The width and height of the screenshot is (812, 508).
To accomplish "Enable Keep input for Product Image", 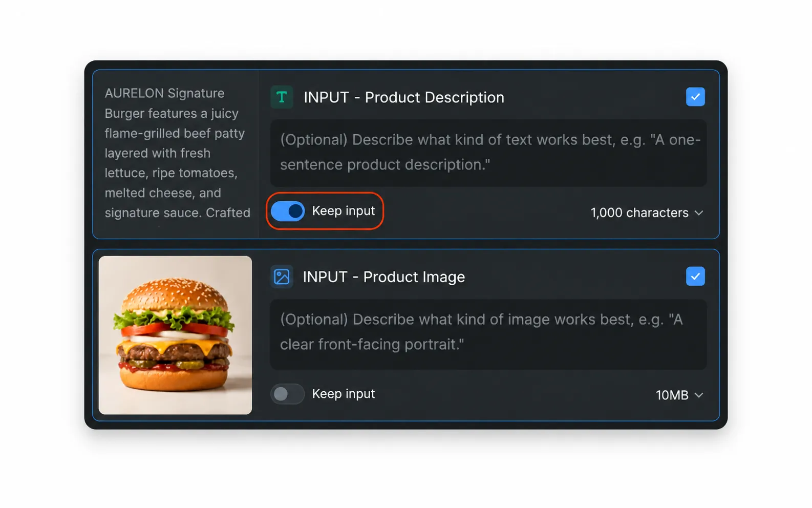I will point(287,394).
